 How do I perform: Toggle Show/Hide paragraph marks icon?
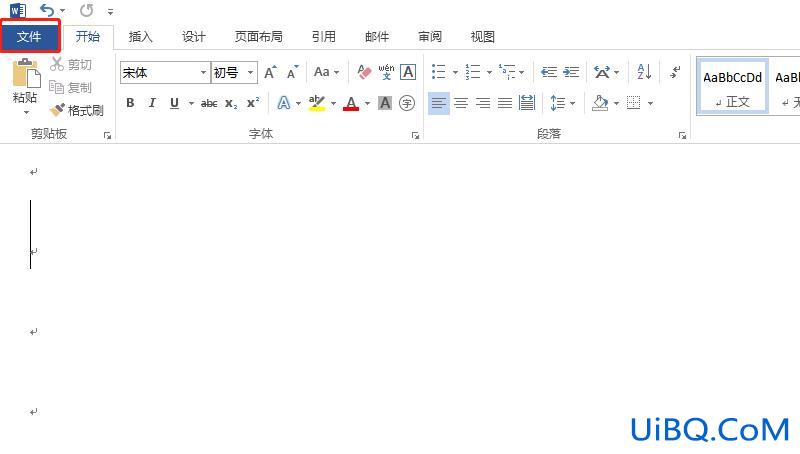coord(676,72)
